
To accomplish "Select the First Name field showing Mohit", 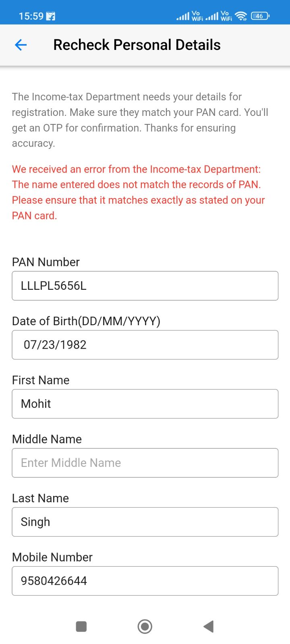I will coord(145,404).
